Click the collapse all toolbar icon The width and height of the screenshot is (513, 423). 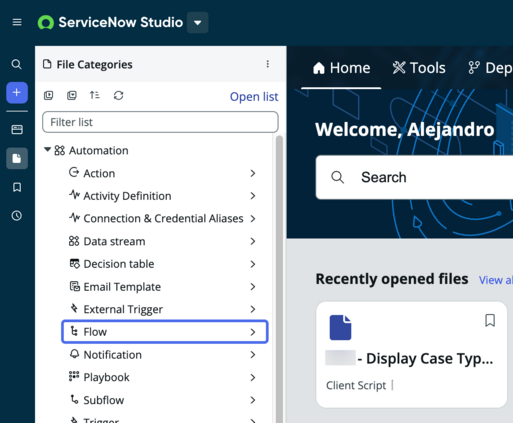[x=72, y=96]
